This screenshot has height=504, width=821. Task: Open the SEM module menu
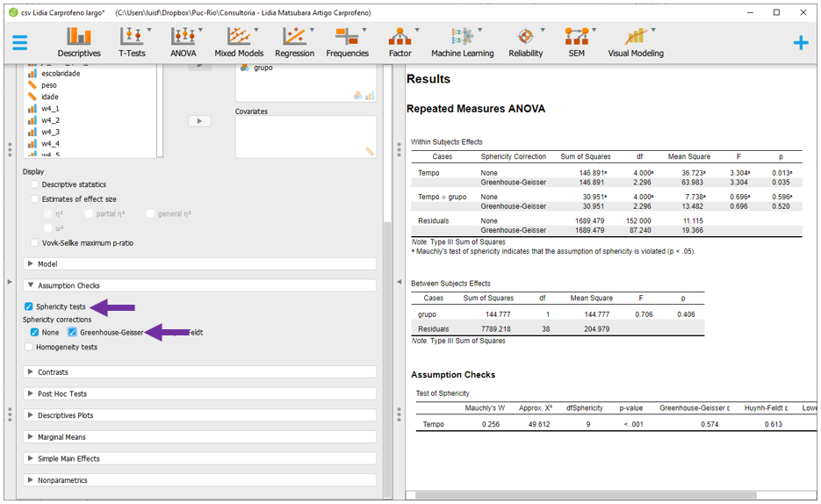pos(576,41)
